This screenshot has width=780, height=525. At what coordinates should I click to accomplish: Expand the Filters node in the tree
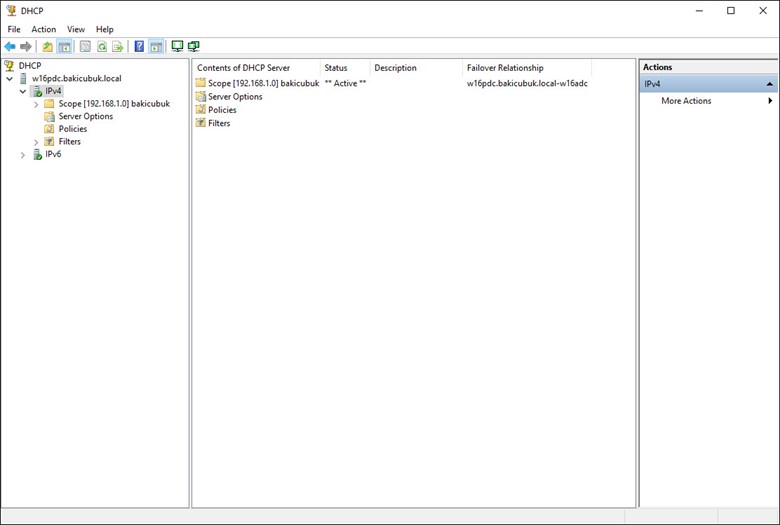pos(36,142)
